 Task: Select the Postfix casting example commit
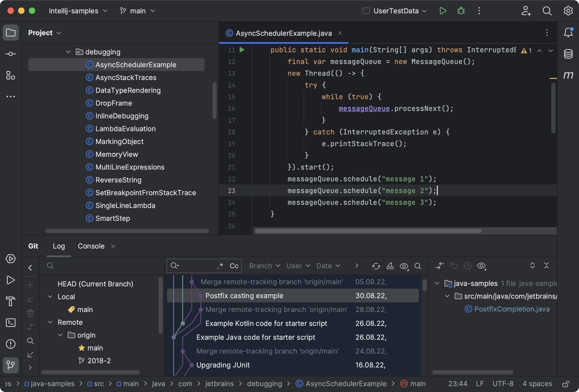pyautogui.click(x=244, y=295)
